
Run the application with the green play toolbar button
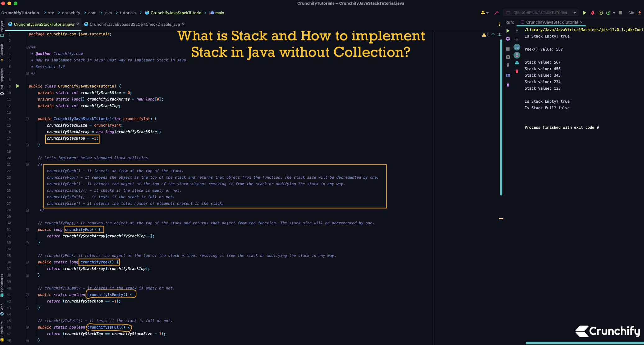(x=584, y=13)
